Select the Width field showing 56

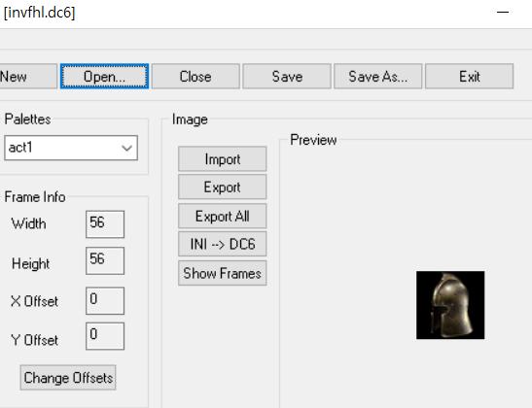[x=105, y=224]
